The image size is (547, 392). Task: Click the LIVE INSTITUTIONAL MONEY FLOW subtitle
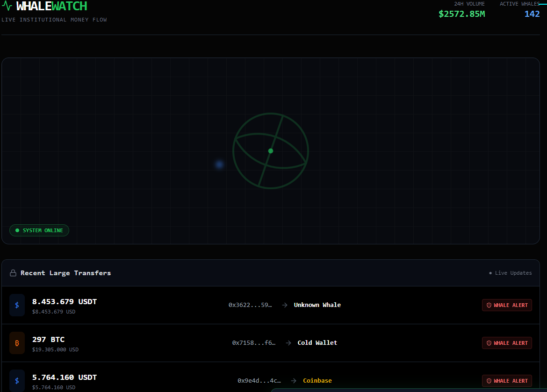click(54, 20)
